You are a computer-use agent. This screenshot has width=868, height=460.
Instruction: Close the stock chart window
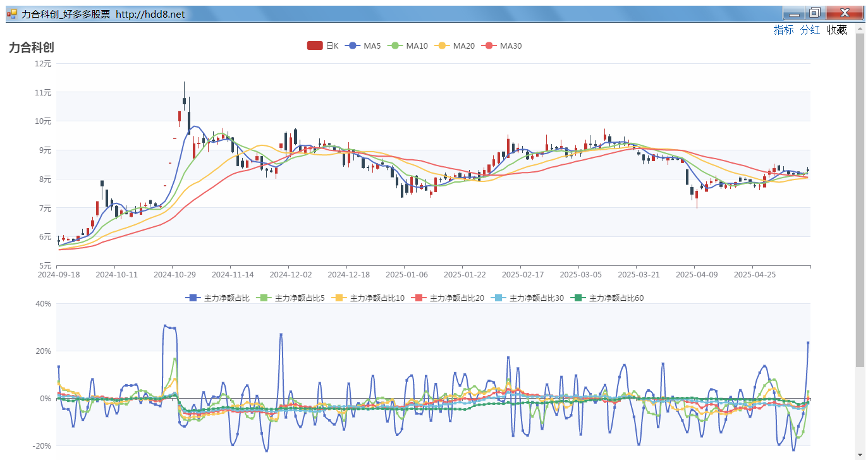tap(845, 13)
